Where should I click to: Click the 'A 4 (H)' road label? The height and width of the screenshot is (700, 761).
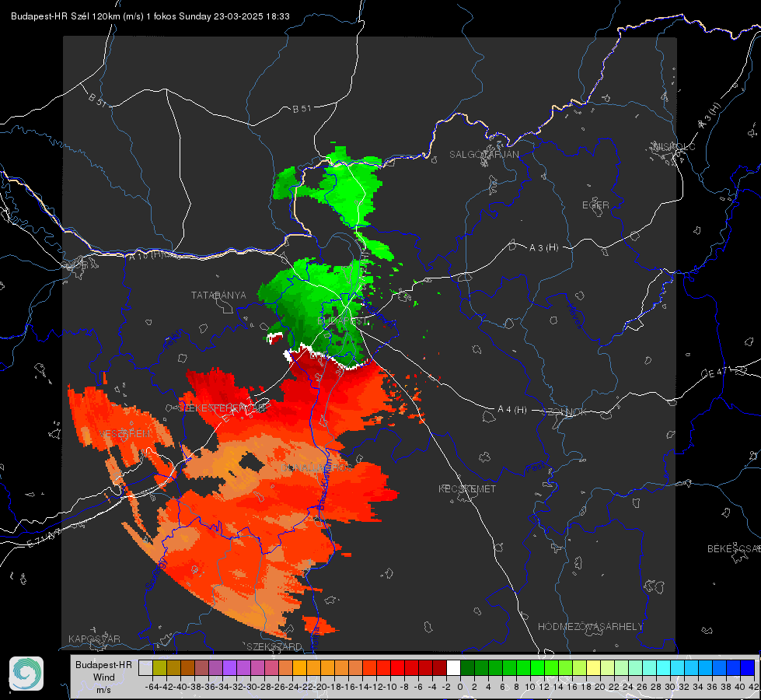coord(512,410)
